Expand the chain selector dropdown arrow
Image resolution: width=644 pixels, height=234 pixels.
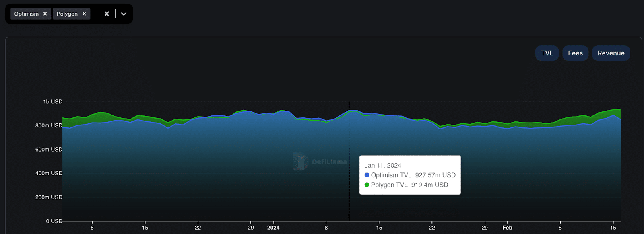pyautogui.click(x=124, y=14)
